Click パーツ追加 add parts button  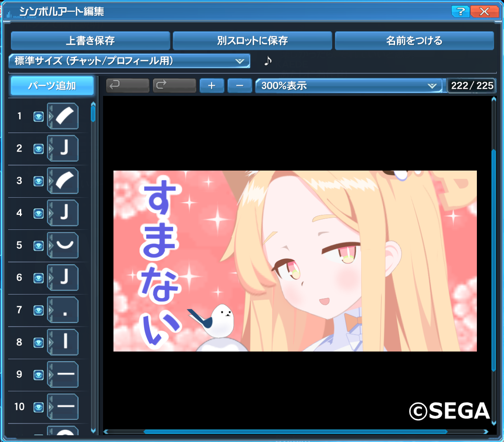click(x=52, y=86)
